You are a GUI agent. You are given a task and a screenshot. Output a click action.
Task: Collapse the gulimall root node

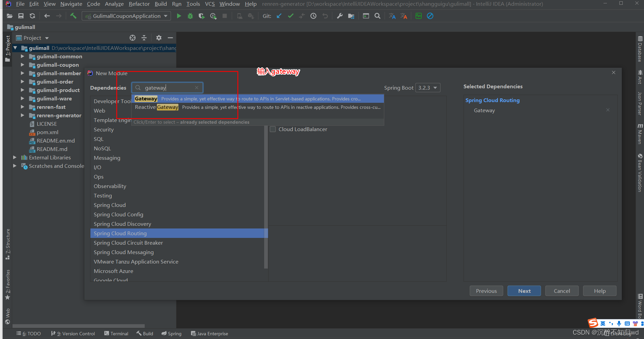point(15,48)
